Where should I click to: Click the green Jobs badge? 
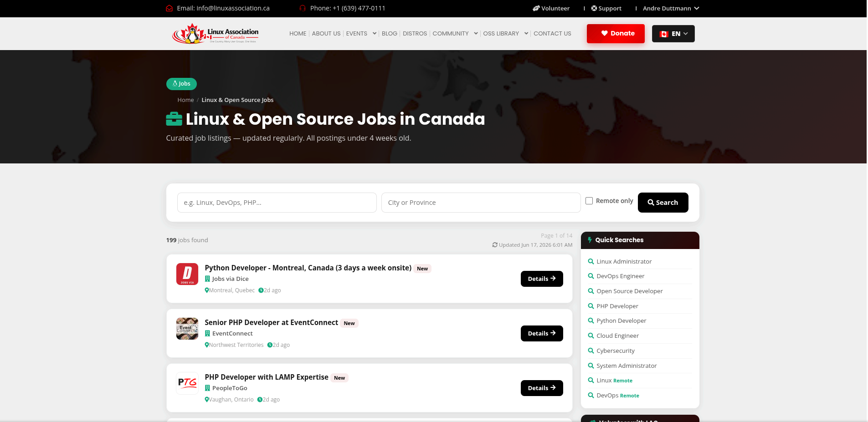[x=181, y=84]
